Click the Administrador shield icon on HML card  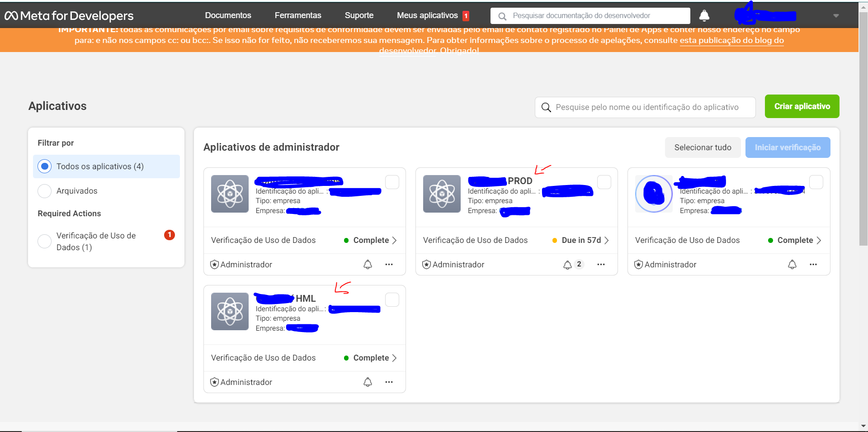[214, 382]
